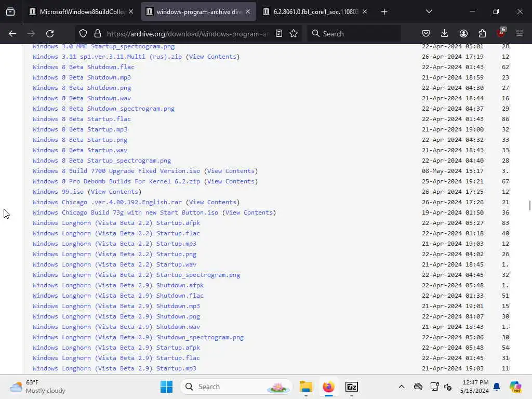Click the Firefox taskbar icon
The height and width of the screenshot is (399, 532).
(328, 387)
